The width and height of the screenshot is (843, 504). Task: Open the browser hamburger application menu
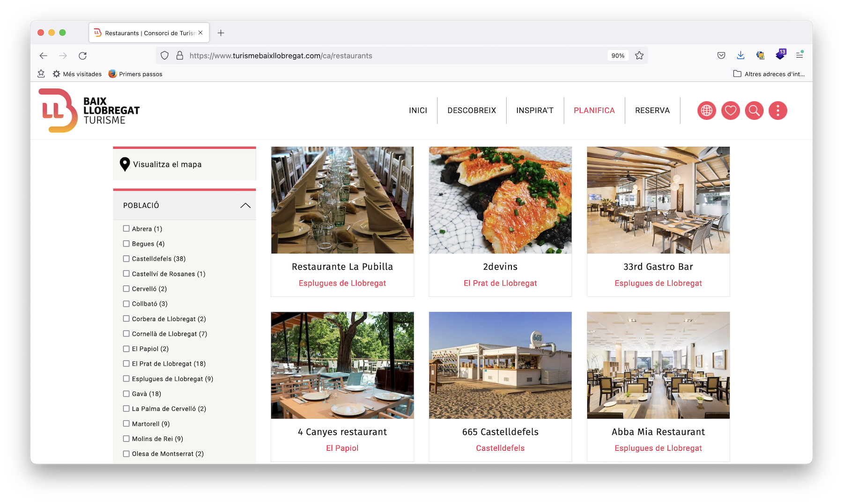coord(799,55)
